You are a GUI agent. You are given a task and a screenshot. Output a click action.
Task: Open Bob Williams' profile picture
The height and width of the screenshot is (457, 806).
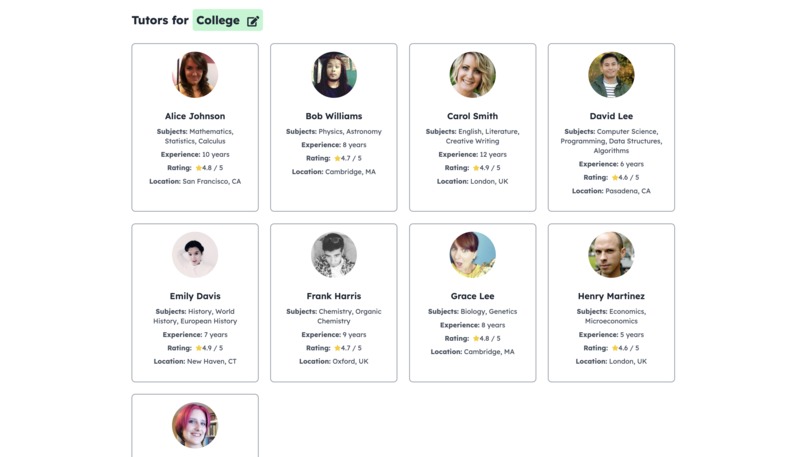[x=334, y=75]
